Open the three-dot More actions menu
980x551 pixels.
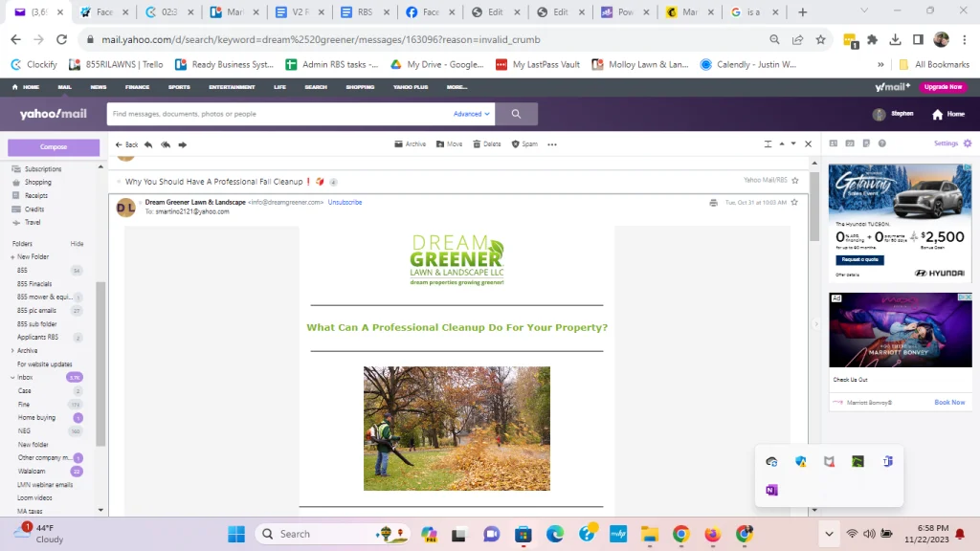(552, 144)
